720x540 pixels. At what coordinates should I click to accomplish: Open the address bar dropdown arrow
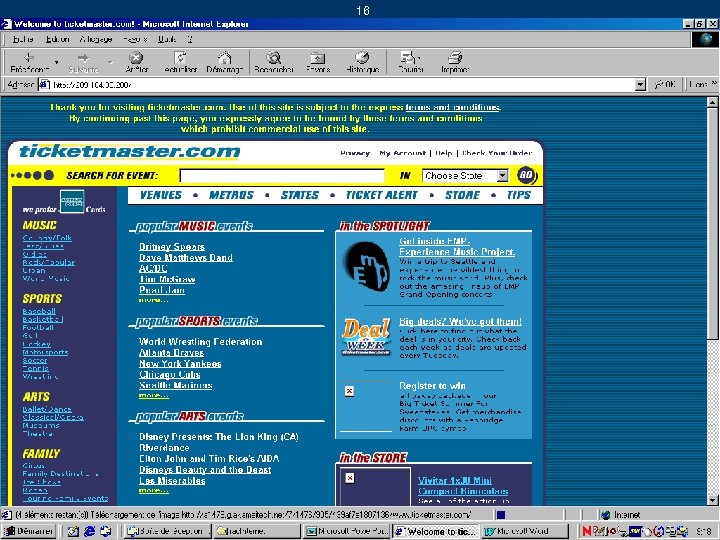coord(640,84)
